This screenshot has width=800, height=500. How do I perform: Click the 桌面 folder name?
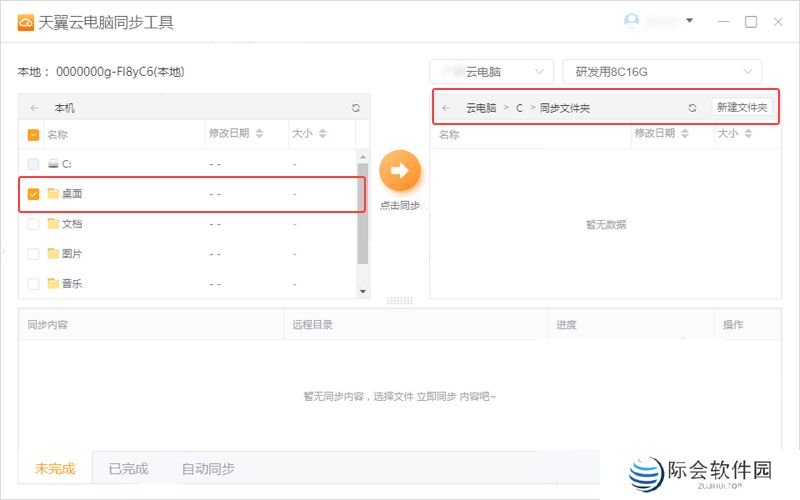(x=72, y=194)
